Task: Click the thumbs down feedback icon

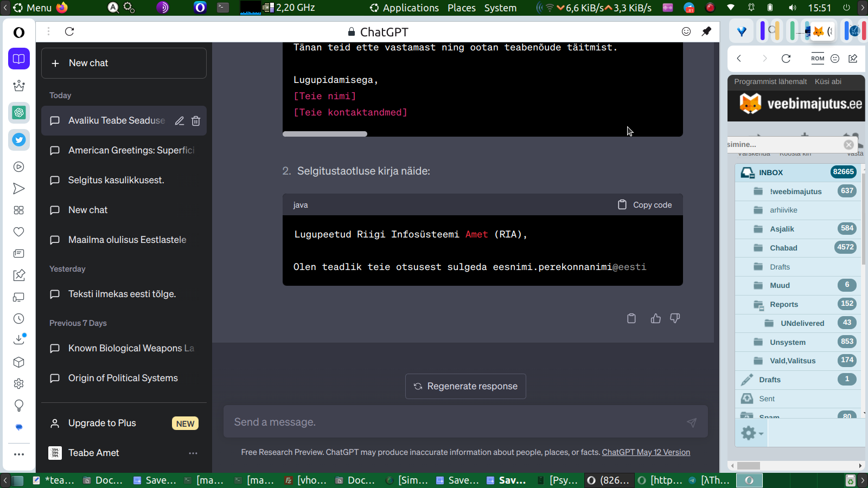Action: pos(675,318)
